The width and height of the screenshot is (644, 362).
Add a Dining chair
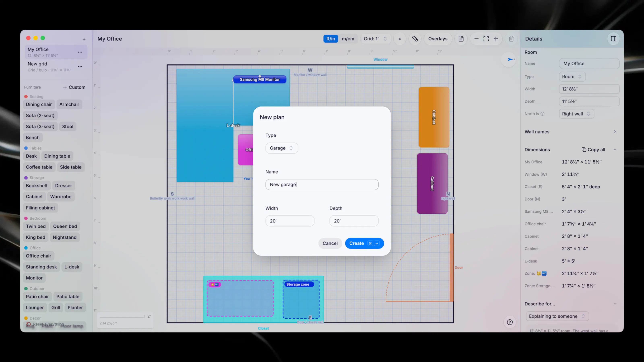[39, 104]
